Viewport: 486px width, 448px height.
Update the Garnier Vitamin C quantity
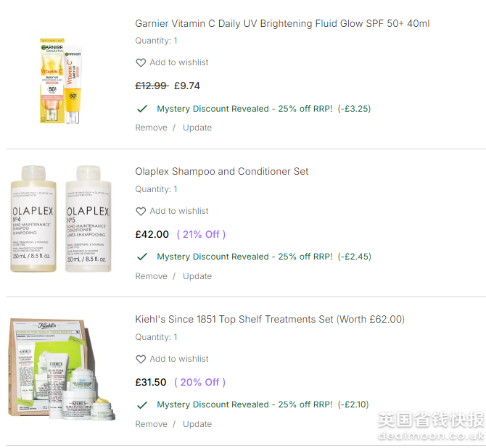197,128
